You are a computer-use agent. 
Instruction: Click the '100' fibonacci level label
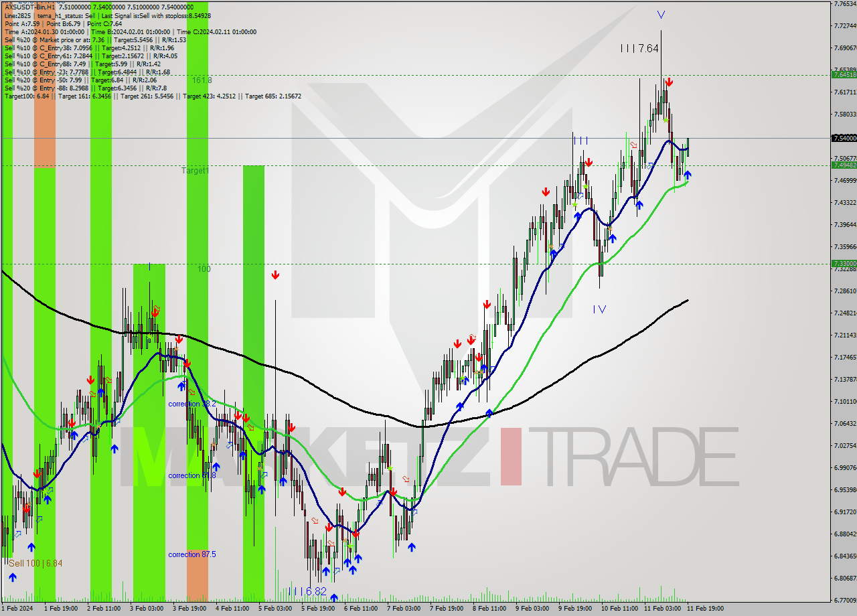tap(204, 268)
